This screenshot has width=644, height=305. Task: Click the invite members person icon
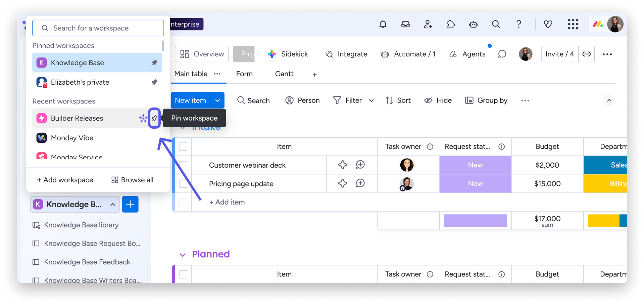pos(428,24)
